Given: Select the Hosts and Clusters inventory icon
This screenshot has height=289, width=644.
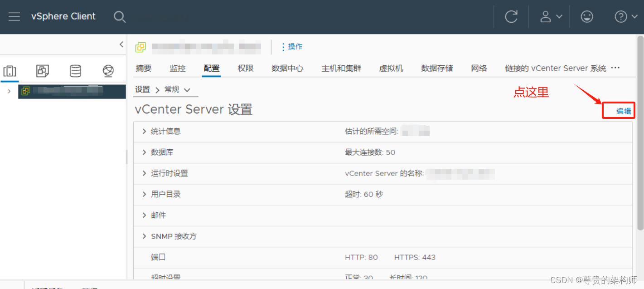Looking at the screenshot, I should (x=10, y=71).
